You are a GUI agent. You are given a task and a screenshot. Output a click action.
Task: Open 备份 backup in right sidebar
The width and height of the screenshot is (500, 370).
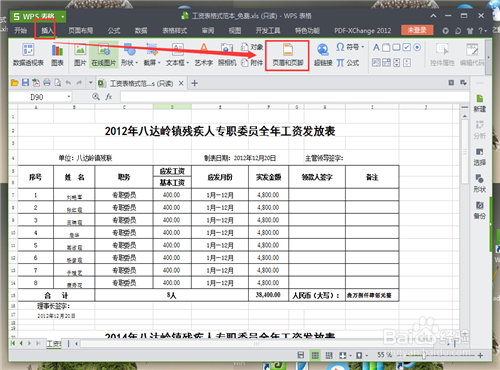(x=480, y=211)
